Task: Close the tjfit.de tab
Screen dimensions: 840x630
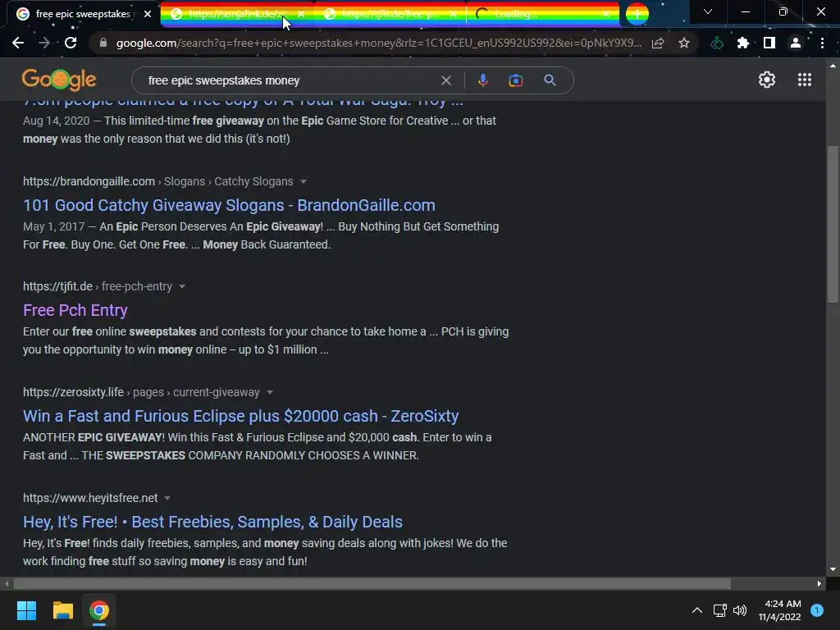Action: click(453, 14)
